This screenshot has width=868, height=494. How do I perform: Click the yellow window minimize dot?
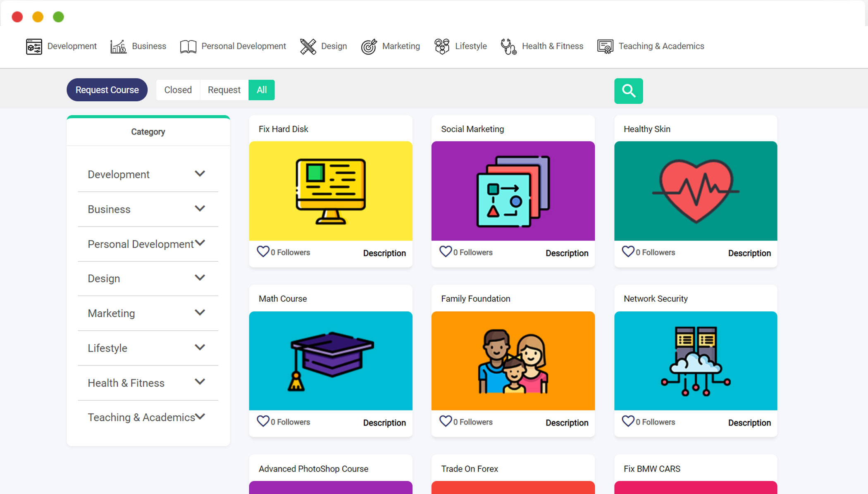tap(38, 17)
